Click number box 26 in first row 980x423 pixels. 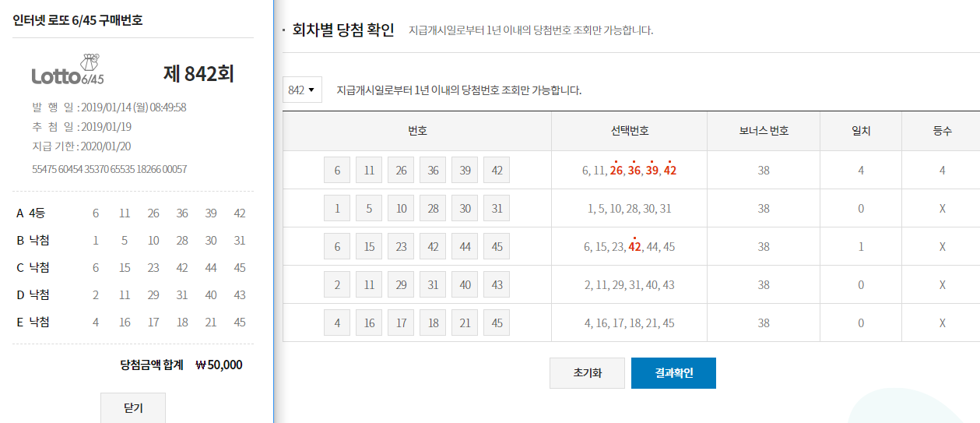coord(401,171)
